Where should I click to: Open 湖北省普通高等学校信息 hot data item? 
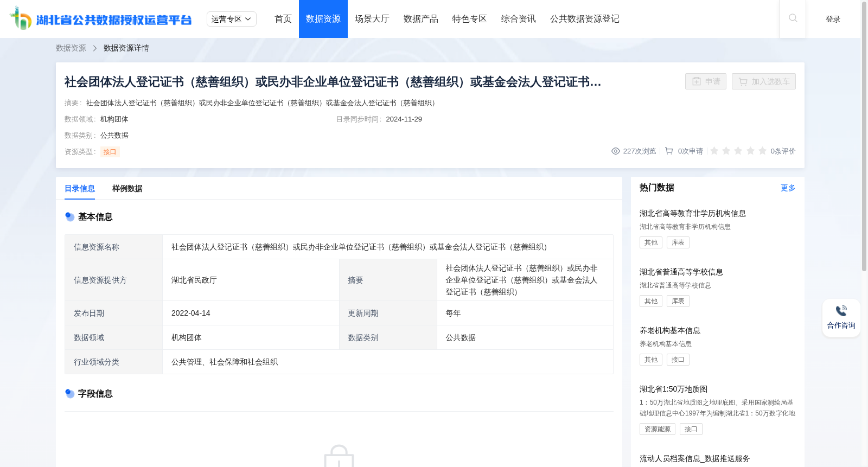[681, 272]
